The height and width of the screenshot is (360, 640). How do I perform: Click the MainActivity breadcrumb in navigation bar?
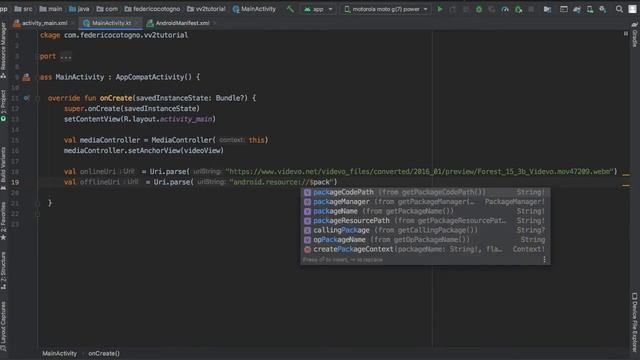[x=254, y=9]
